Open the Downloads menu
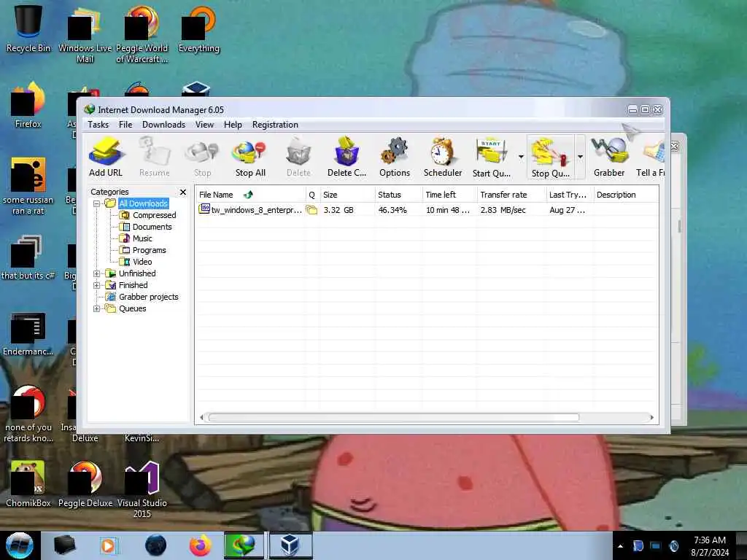 163,125
